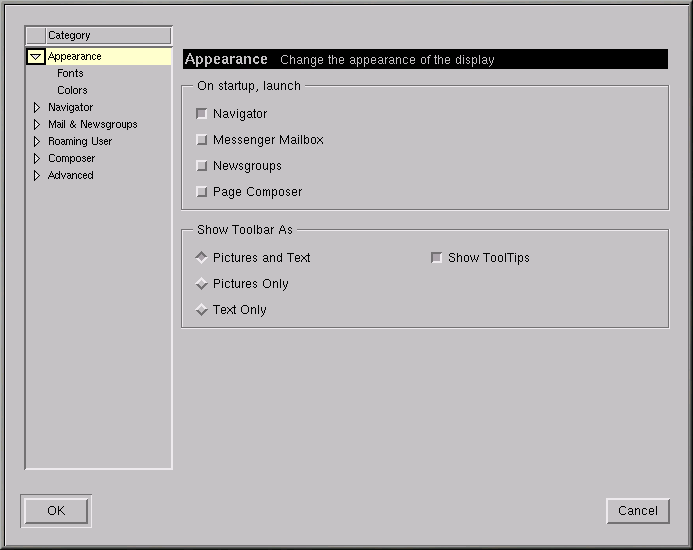This screenshot has width=693, height=550.
Task: Select Colors in the category tree
Action: 72,90
